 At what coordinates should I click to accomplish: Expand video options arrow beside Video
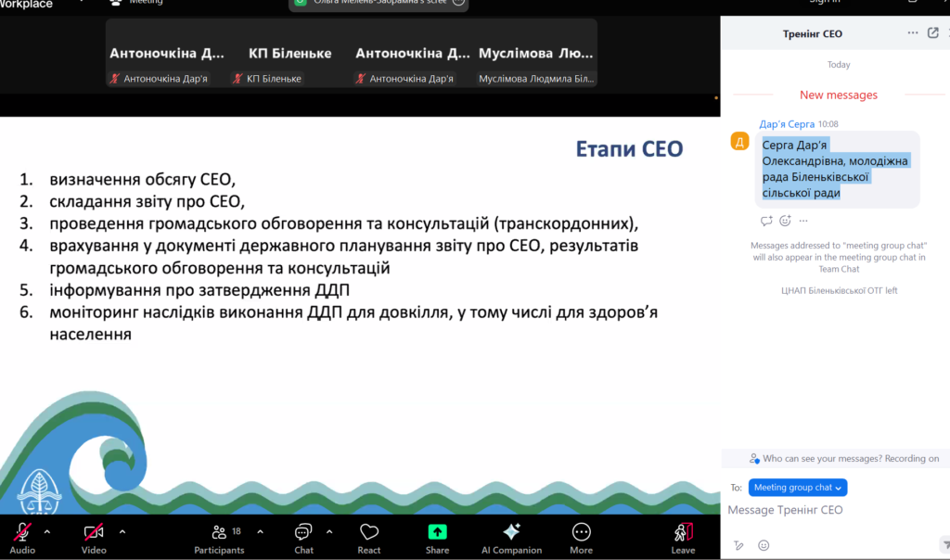point(122,532)
